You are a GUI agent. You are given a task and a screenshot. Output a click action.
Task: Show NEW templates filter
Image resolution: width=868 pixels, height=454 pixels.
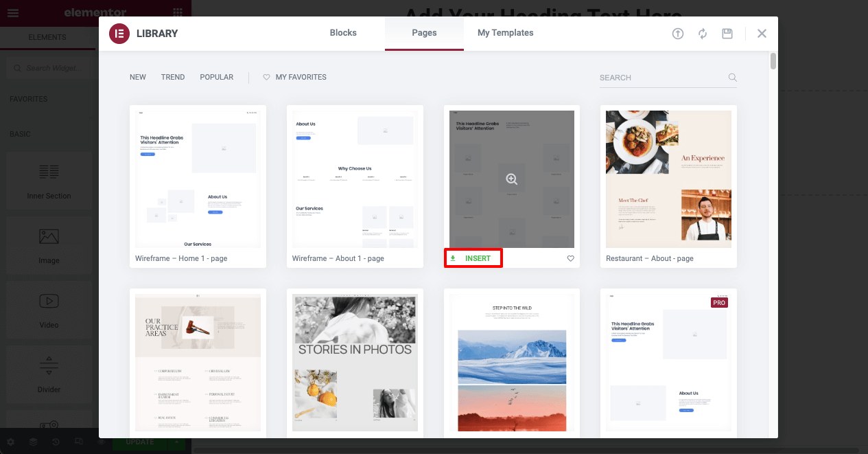(x=138, y=78)
